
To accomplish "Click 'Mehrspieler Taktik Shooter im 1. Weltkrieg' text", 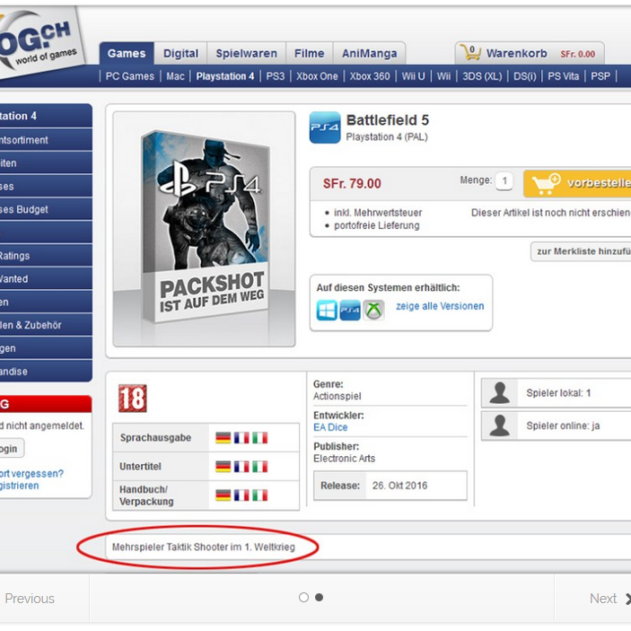I will coord(204,547).
